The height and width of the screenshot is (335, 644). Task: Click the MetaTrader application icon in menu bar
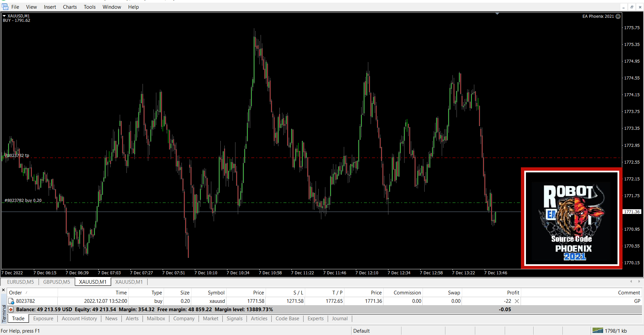pyautogui.click(x=5, y=7)
